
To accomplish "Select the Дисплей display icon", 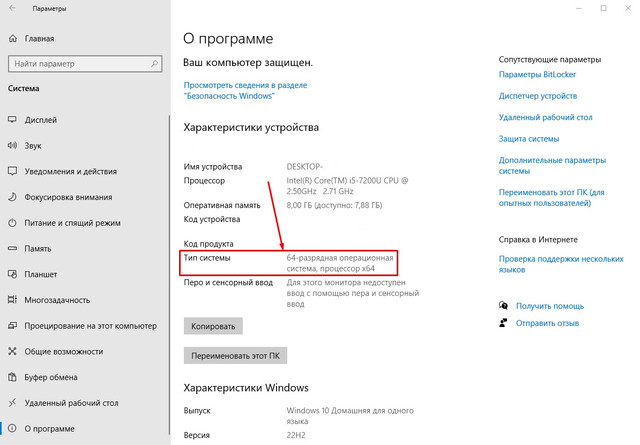I will coord(13,118).
